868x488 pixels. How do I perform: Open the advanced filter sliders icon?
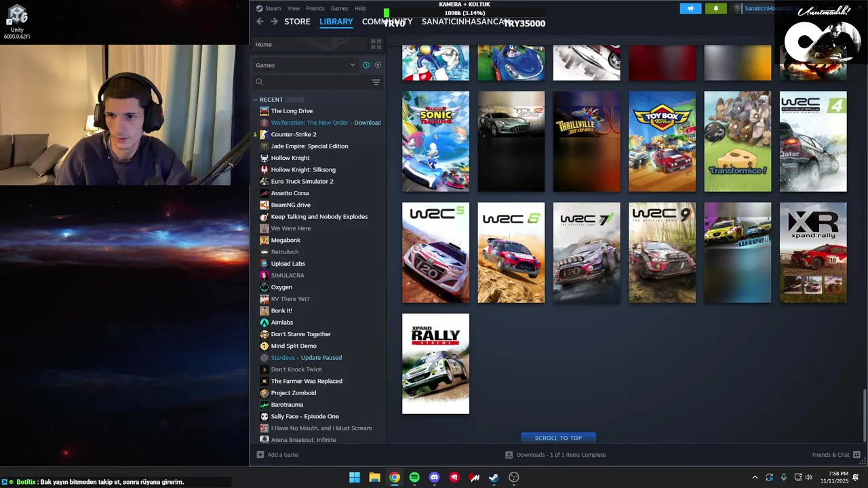[x=376, y=82]
